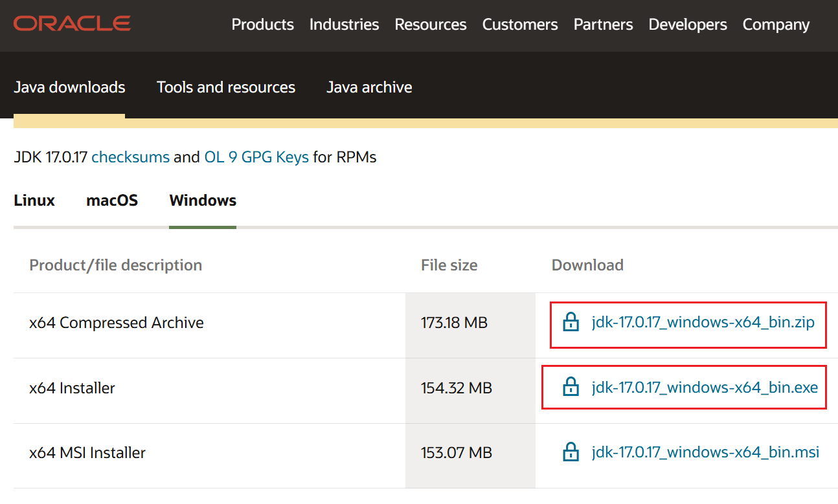
Task: Open the JDK 17.0.17 checksums link
Action: [130, 157]
